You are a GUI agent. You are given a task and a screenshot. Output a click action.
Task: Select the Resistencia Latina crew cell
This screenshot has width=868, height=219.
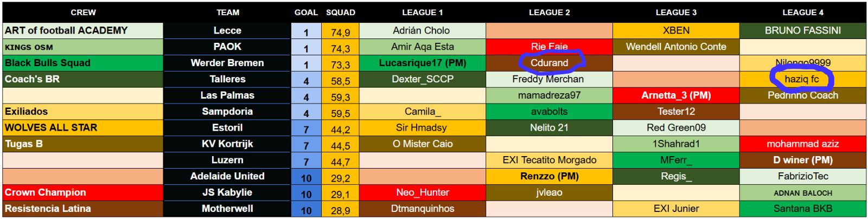(83, 209)
